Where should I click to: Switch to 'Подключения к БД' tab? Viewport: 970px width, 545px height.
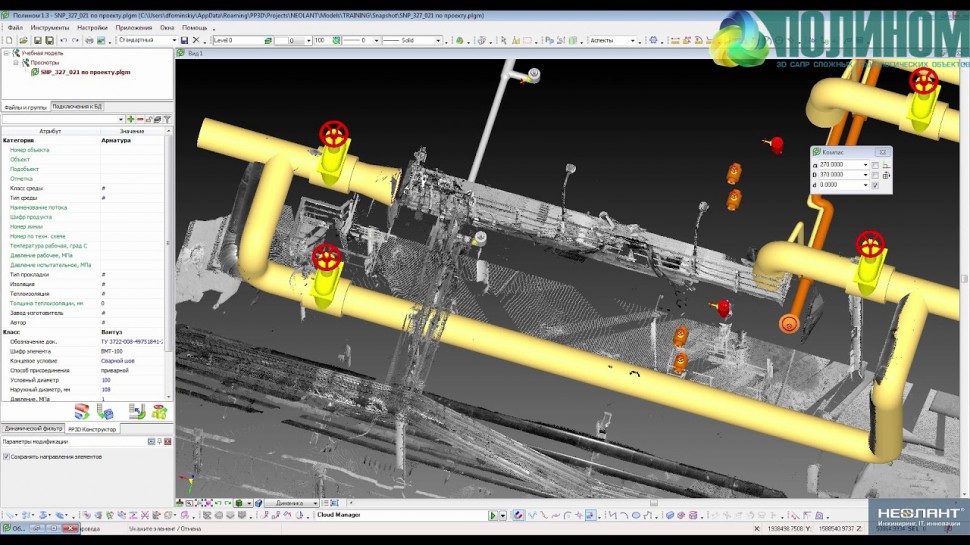pyautogui.click(x=77, y=106)
